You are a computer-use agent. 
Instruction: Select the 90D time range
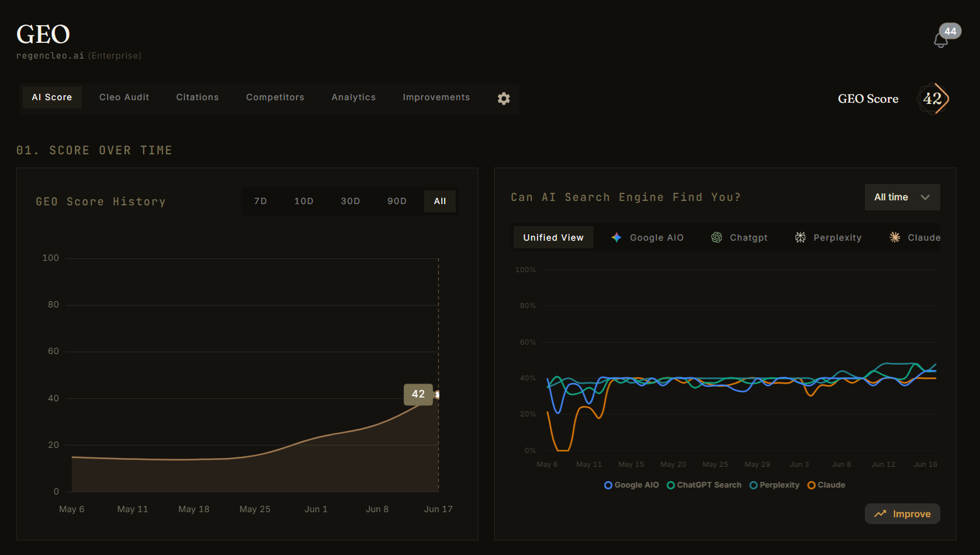pyautogui.click(x=397, y=201)
